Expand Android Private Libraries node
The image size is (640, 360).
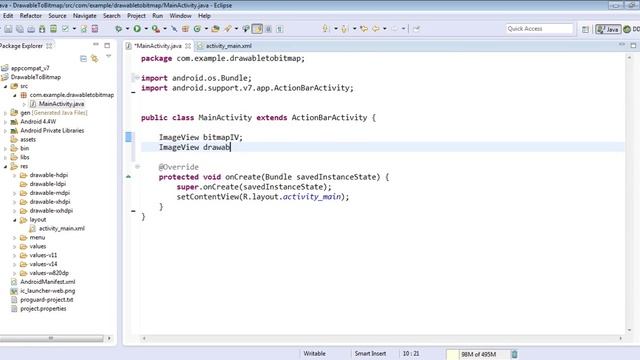5,131
